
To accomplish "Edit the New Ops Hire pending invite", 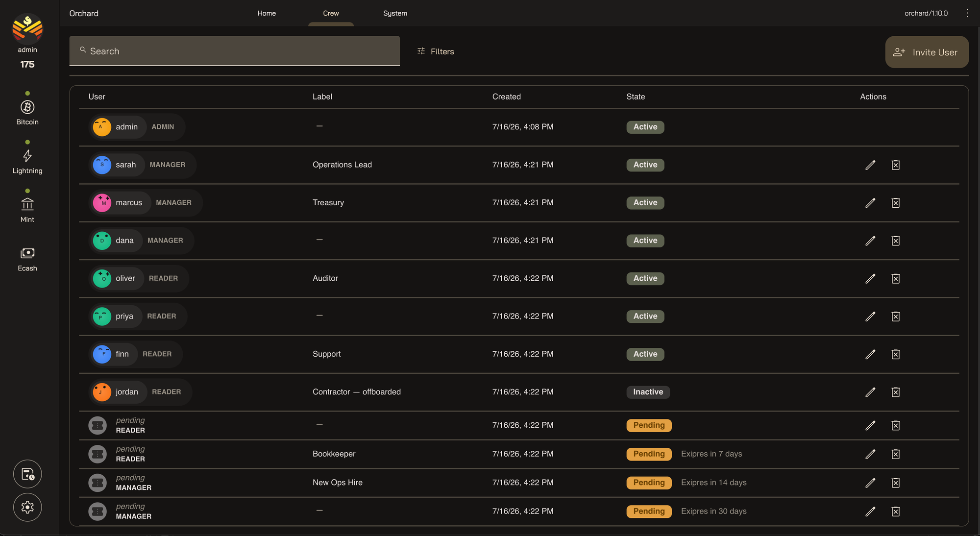I will [870, 483].
